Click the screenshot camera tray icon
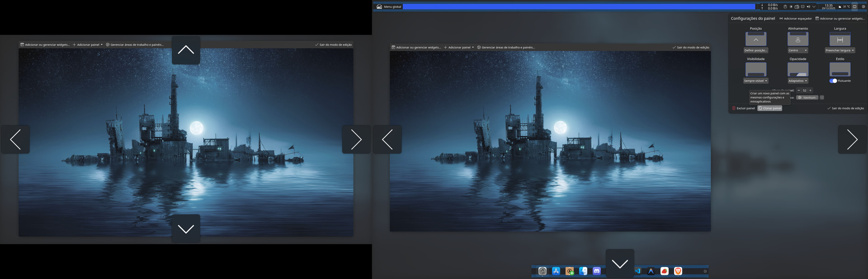The height and width of the screenshot is (279, 868). pos(797,7)
